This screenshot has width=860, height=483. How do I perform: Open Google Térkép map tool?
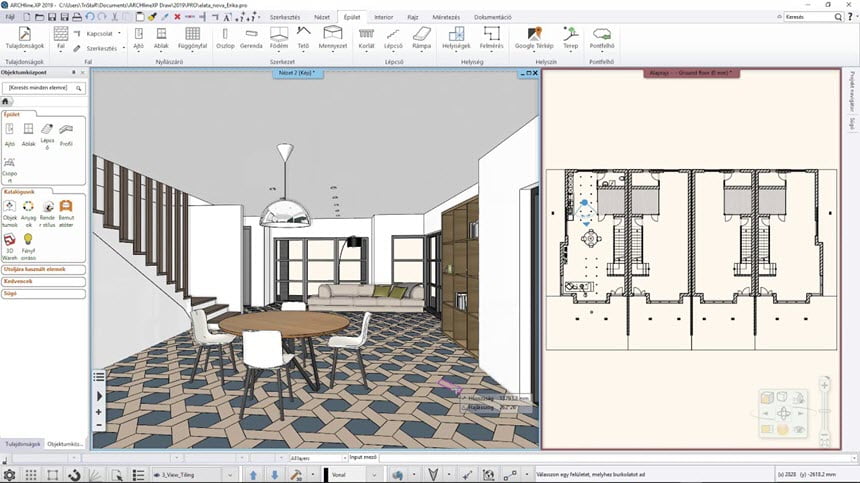click(x=534, y=38)
